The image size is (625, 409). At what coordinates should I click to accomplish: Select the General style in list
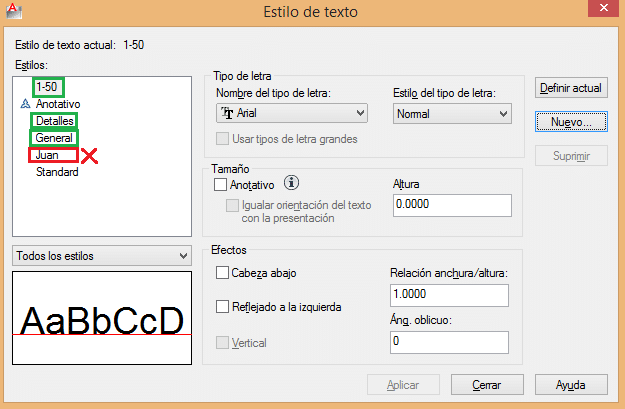tap(54, 138)
